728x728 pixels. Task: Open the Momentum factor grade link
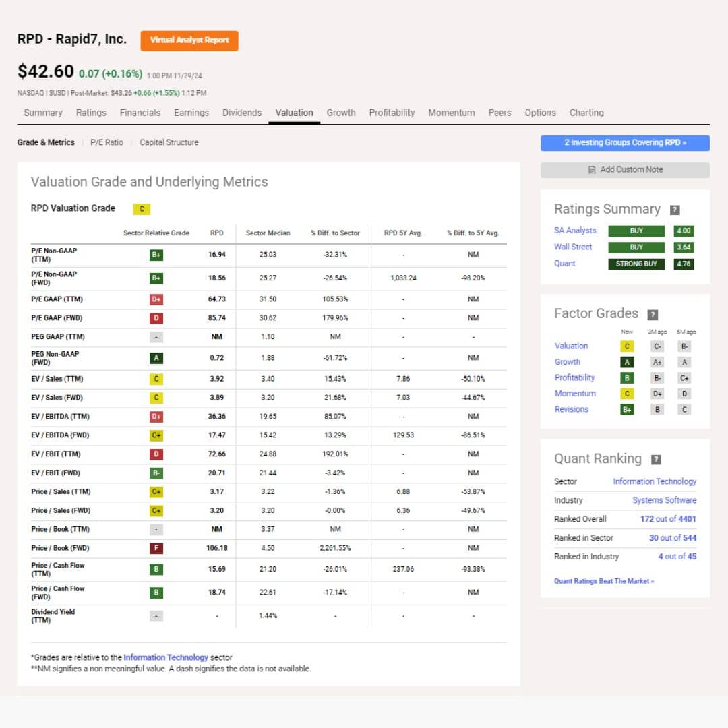coord(575,394)
